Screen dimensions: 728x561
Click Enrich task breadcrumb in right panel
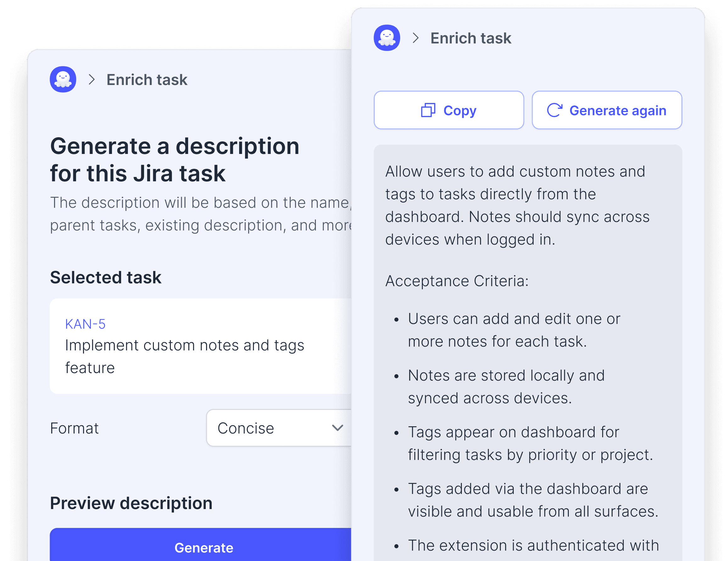click(471, 38)
